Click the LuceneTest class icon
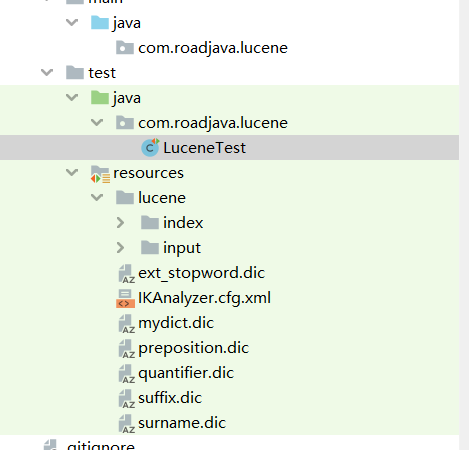The width and height of the screenshot is (469, 450). 150,148
